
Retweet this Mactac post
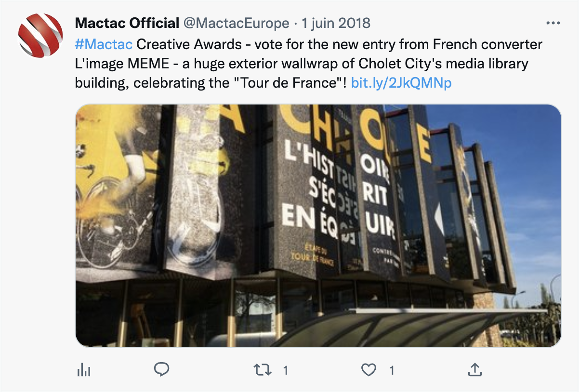tap(263, 370)
